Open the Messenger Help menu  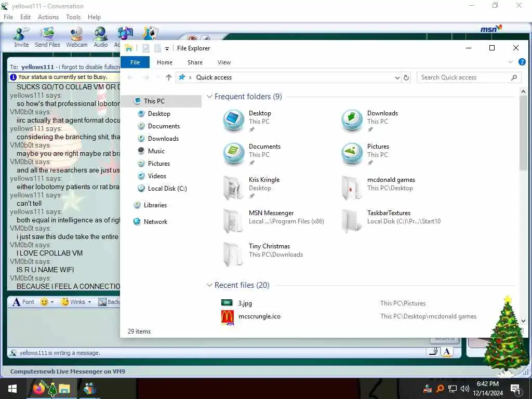[94, 17]
